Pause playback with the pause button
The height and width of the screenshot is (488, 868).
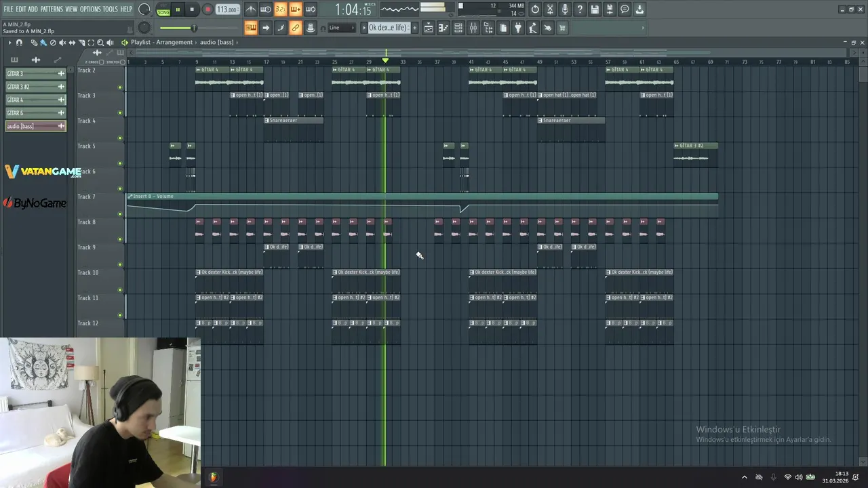click(x=178, y=9)
